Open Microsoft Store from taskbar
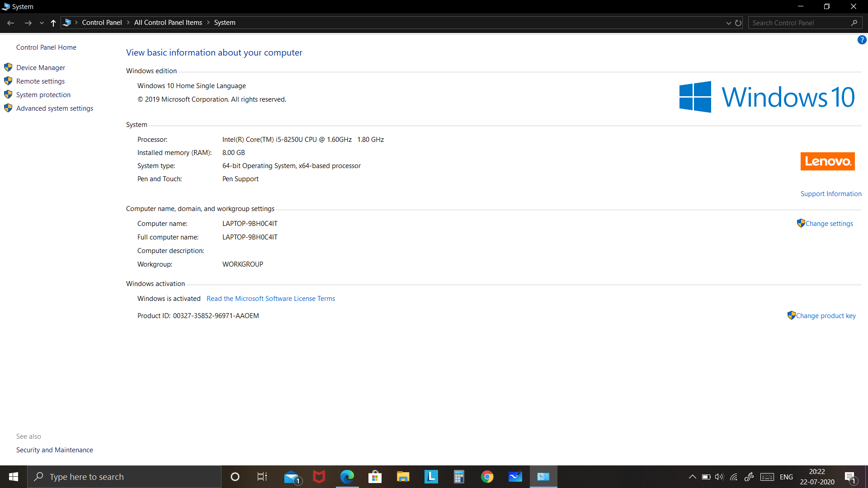 (375, 477)
